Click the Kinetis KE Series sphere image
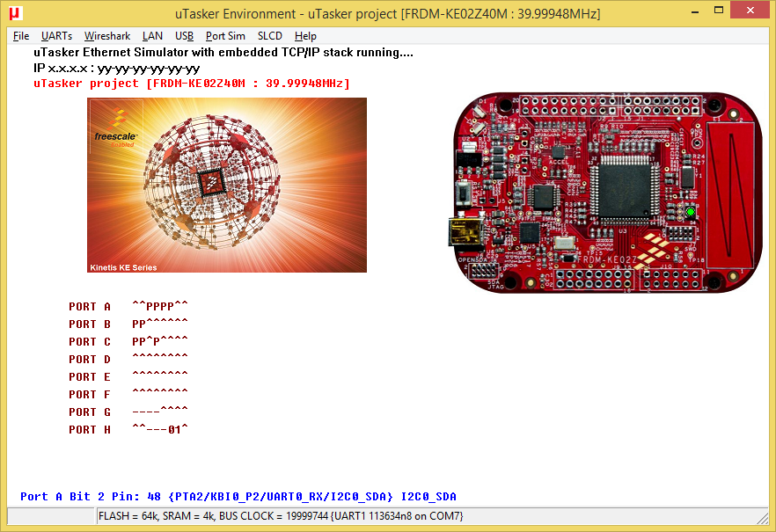The image size is (776, 532). [x=226, y=185]
